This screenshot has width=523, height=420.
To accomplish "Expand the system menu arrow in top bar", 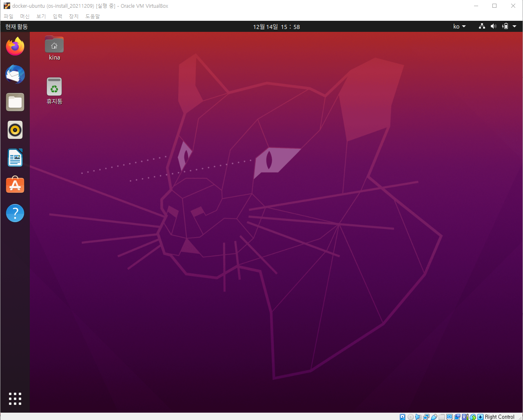I will point(514,27).
